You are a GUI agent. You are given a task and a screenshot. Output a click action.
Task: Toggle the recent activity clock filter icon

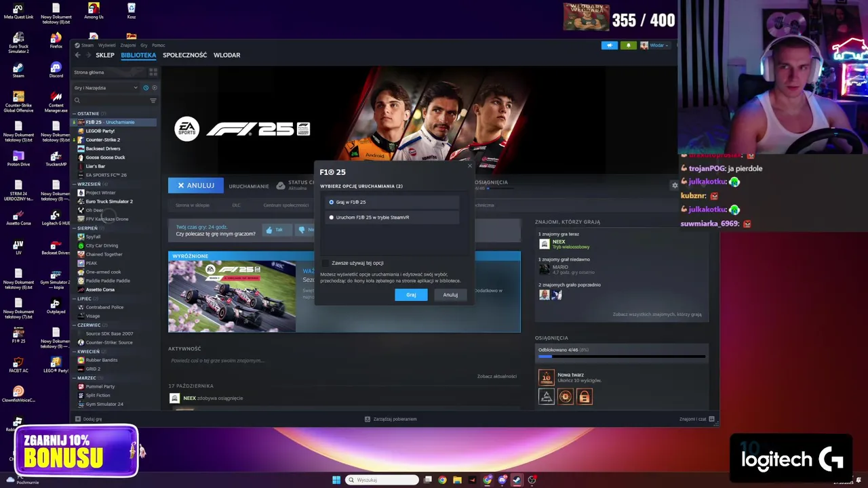click(146, 87)
